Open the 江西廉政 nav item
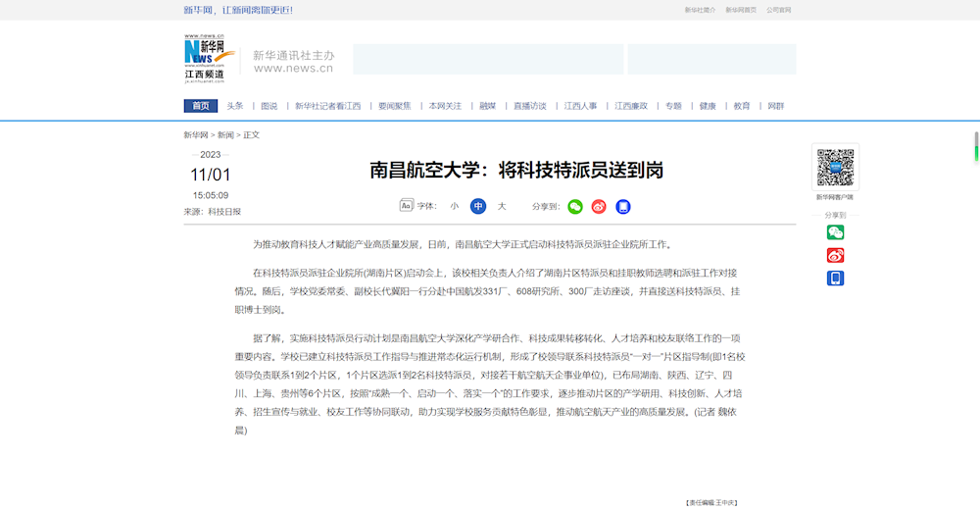This screenshot has width=980, height=510. point(631,106)
